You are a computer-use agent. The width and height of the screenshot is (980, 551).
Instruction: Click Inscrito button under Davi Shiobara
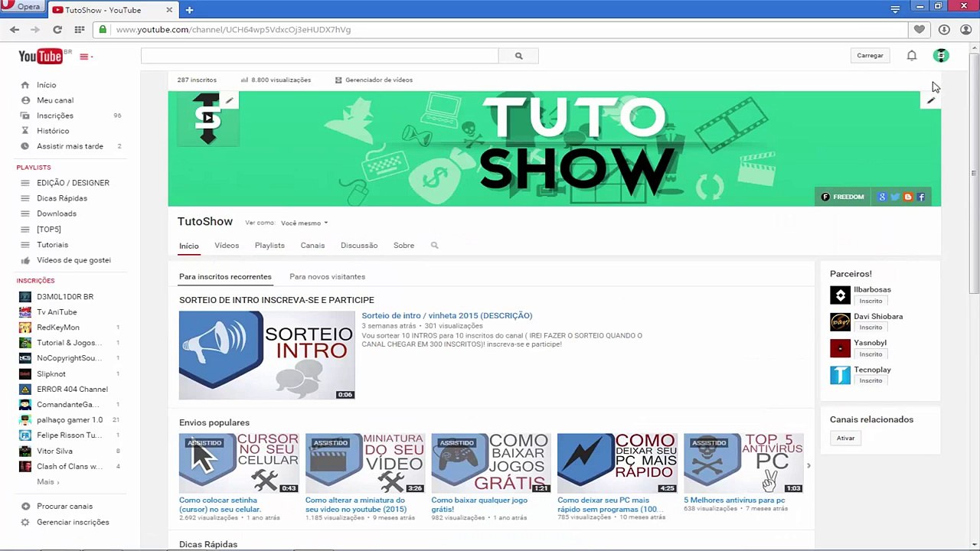point(871,328)
